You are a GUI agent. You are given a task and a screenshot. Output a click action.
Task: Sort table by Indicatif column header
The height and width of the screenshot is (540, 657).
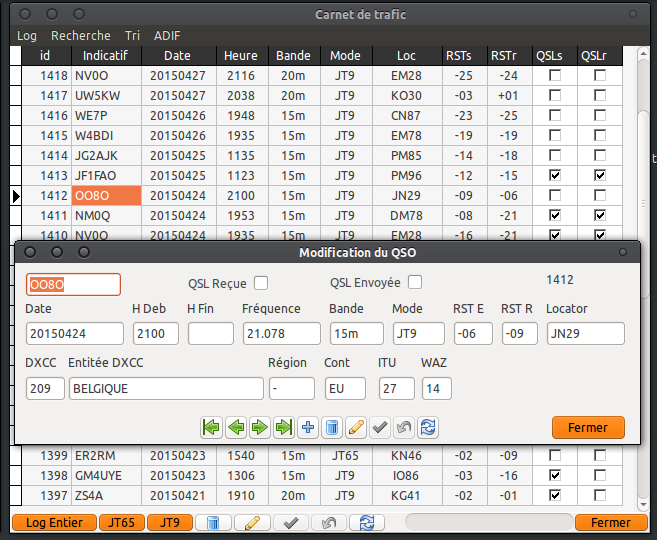105,56
